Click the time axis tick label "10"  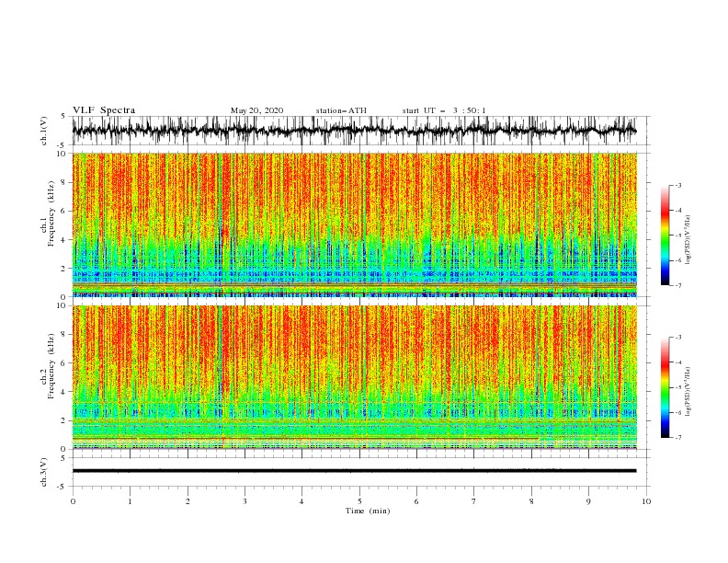(646, 501)
